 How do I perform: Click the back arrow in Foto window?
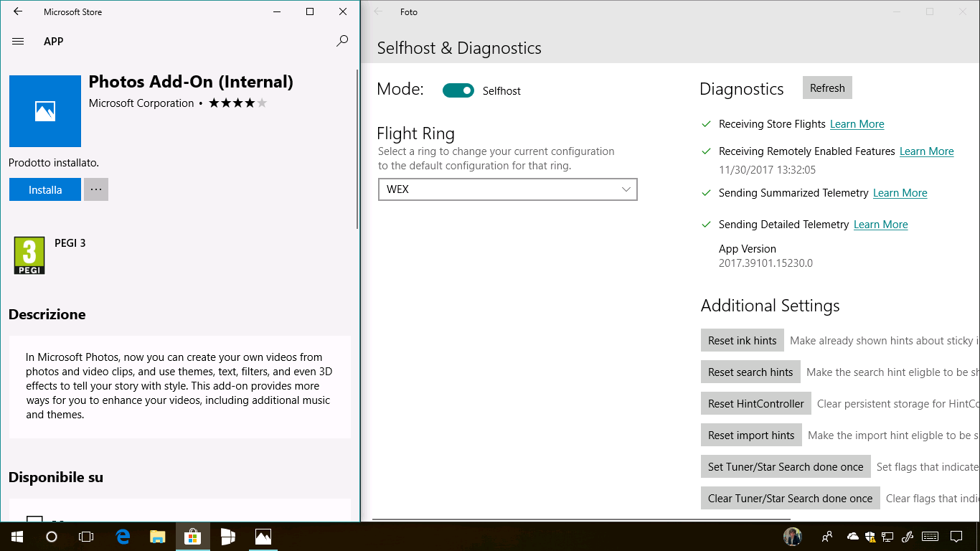pyautogui.click(x=378, y=11)
